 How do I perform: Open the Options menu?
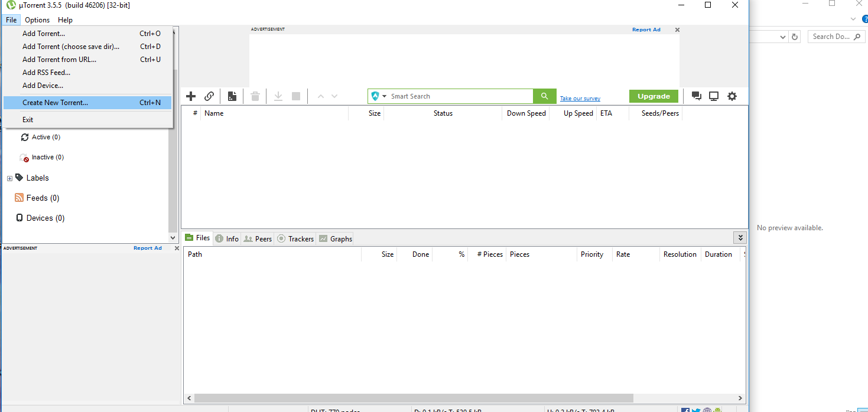pyautogui.click(x=37, y=19)
